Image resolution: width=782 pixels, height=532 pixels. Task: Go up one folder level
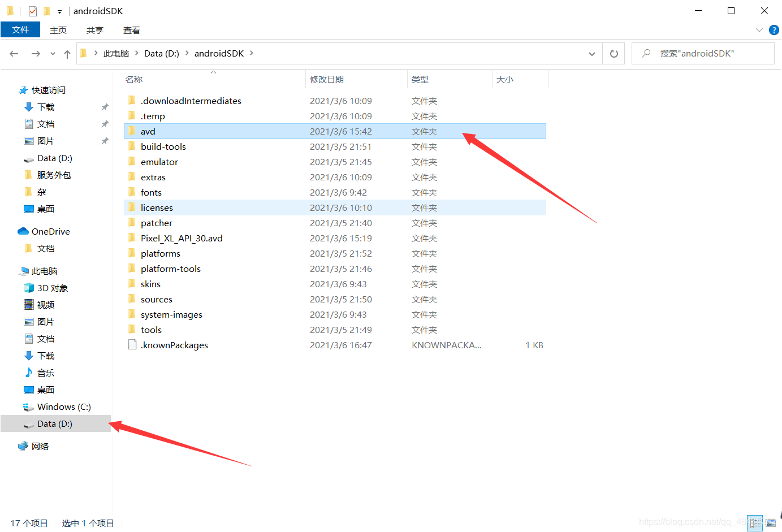(x=67, y=54)
